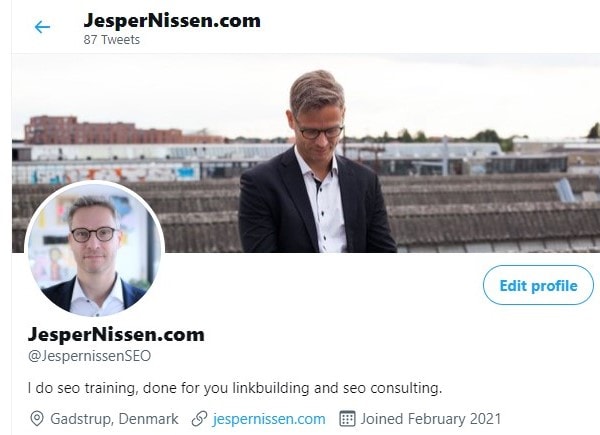Go back using the left arrow
Viewport: 600px width, 435px height.
pos(42,27)
